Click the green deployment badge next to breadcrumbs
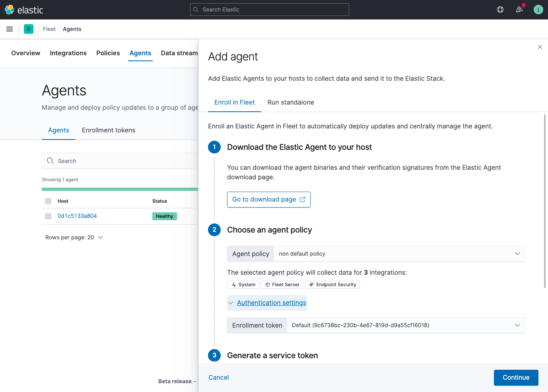Viewport: 548px width, 392px height. (28, 29)
